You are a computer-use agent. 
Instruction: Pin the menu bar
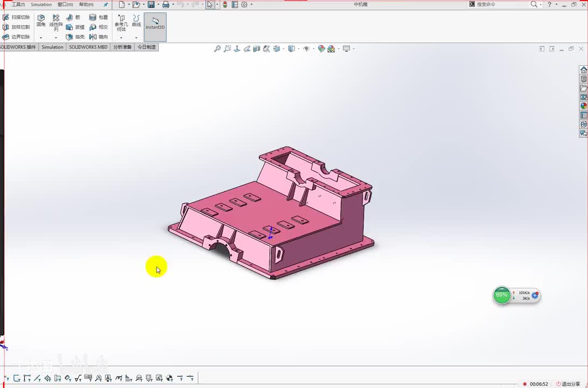[106, 4]
